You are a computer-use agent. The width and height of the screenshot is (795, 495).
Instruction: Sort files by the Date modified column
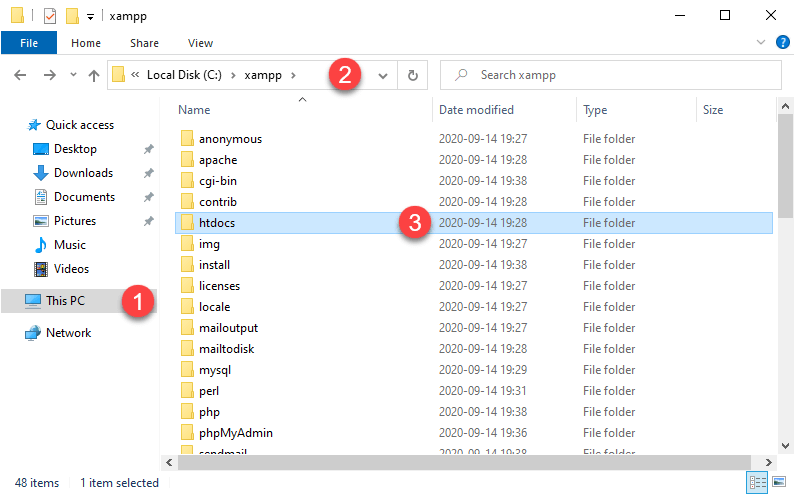coord(476,110)
